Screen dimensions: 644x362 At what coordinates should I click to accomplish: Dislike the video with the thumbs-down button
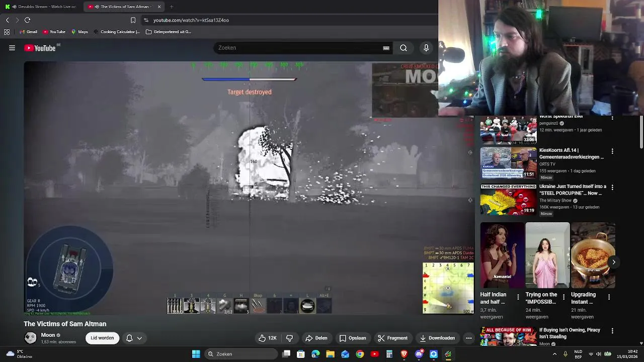click(289, 338)
